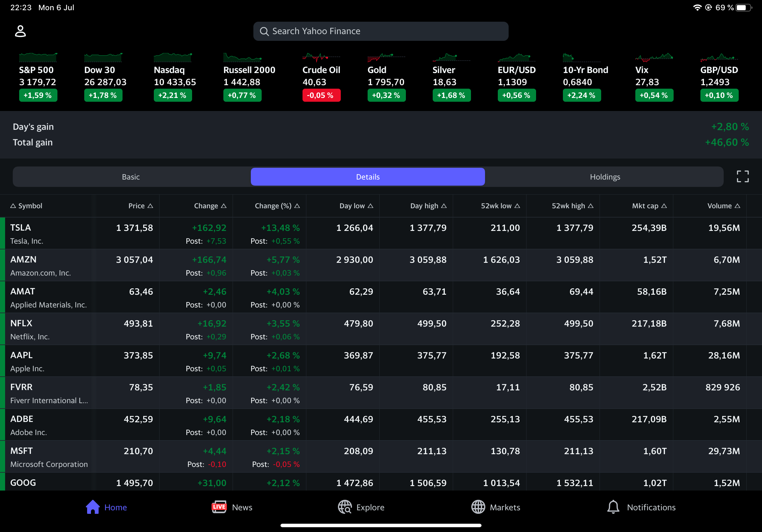Tap AAPL volume 28,16M cell
This screenshot has height=532, width=762.
724,356
